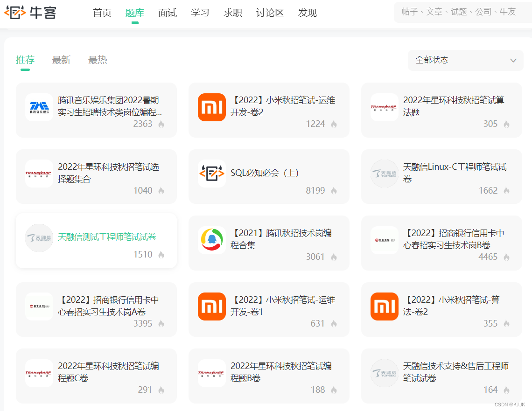
Task: Click the Transwarp logo on 星环科技算法题 card
Action: click(385, 107)
